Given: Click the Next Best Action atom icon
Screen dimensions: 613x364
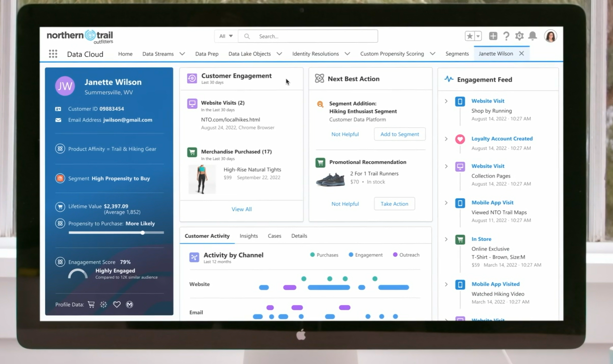Looking at the screenshot, I should 320,79.
